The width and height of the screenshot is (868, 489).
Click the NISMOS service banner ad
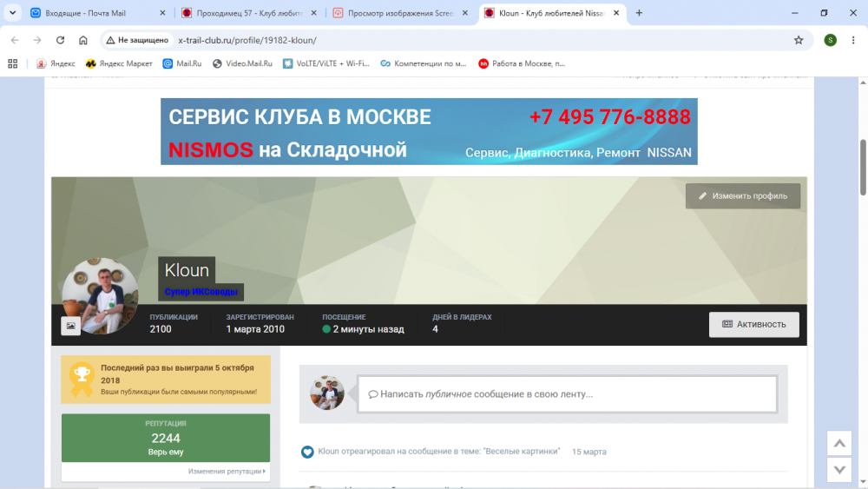point(429,131)
